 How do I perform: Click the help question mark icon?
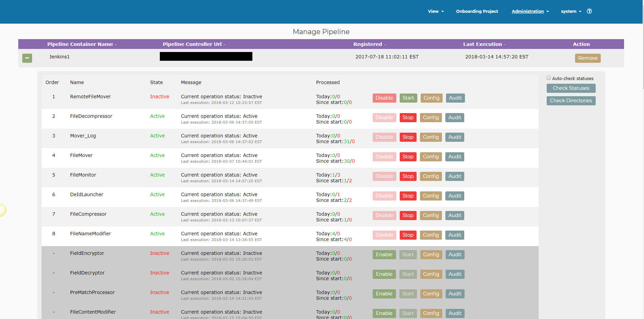(x=589, y=11)
